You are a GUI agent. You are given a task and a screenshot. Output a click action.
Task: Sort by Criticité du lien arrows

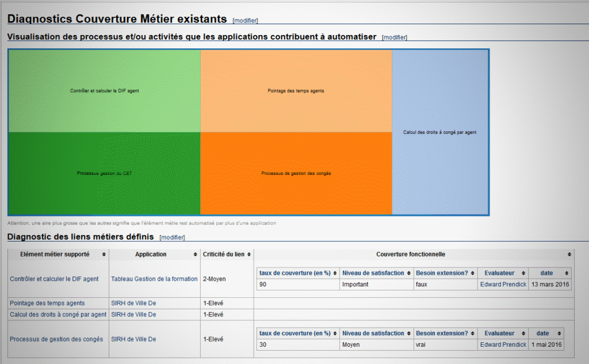[248, 254]
